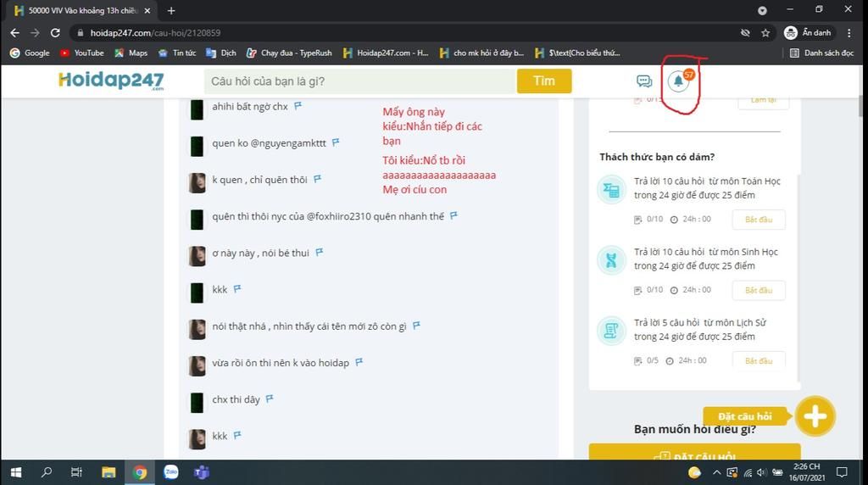Open the YouTube bookmark
Image resolution: width=868 pixels, height=485 pixels.
click(82, 53)
